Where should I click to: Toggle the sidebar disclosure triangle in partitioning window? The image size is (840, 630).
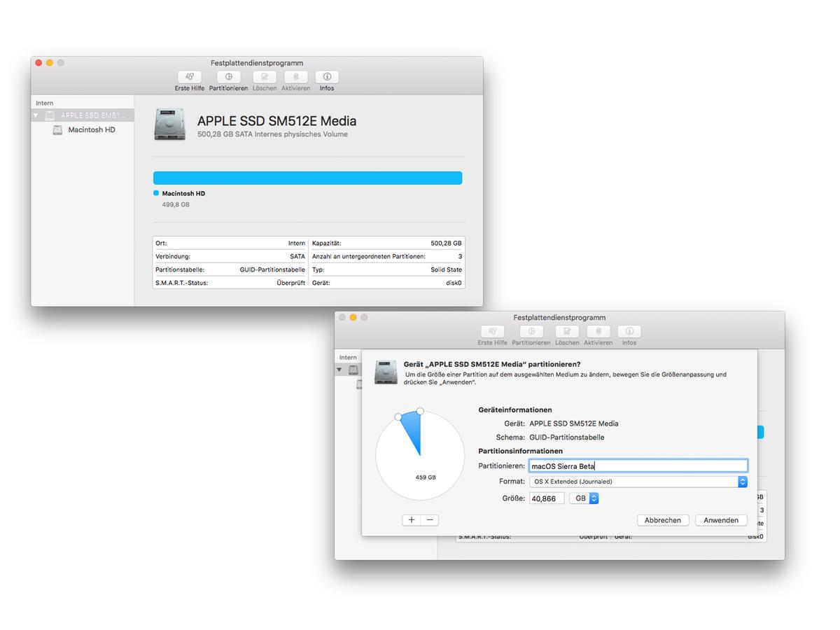tap(339, 370)
